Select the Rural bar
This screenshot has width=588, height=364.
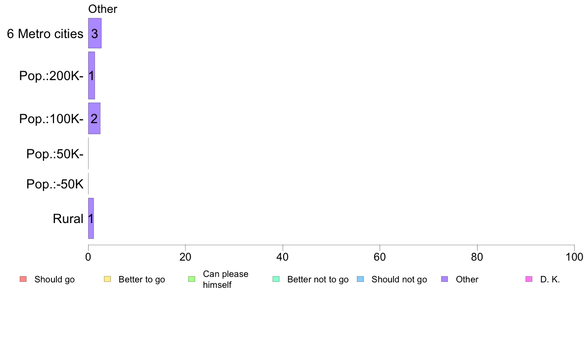click(x=91, y=218)
